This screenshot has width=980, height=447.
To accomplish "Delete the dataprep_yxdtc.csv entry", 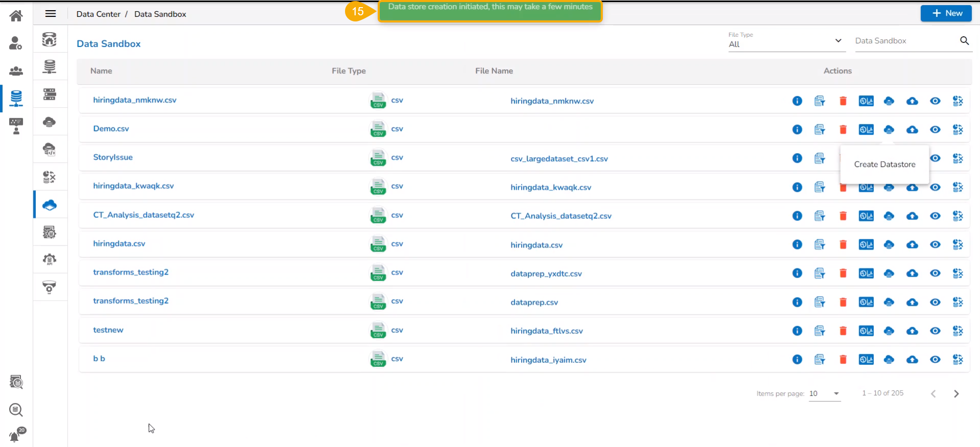I will 843,274.
